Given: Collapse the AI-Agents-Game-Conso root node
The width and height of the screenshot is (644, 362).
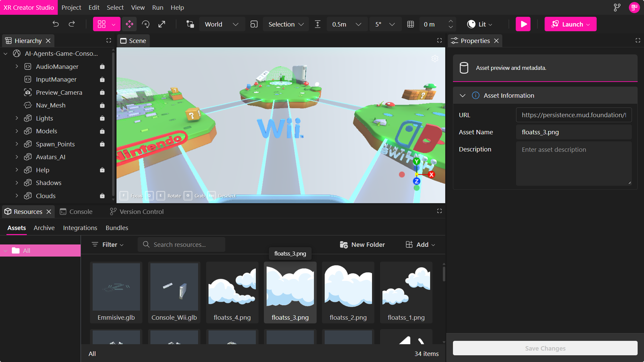Looking at the screenshot, I should pos(6,53).
